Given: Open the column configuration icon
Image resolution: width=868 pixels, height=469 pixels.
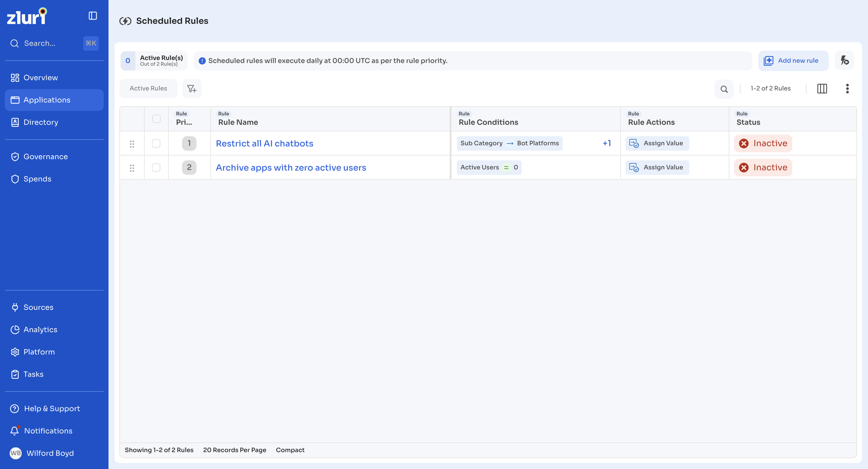Looking at the screenshot, I should 822,89.
